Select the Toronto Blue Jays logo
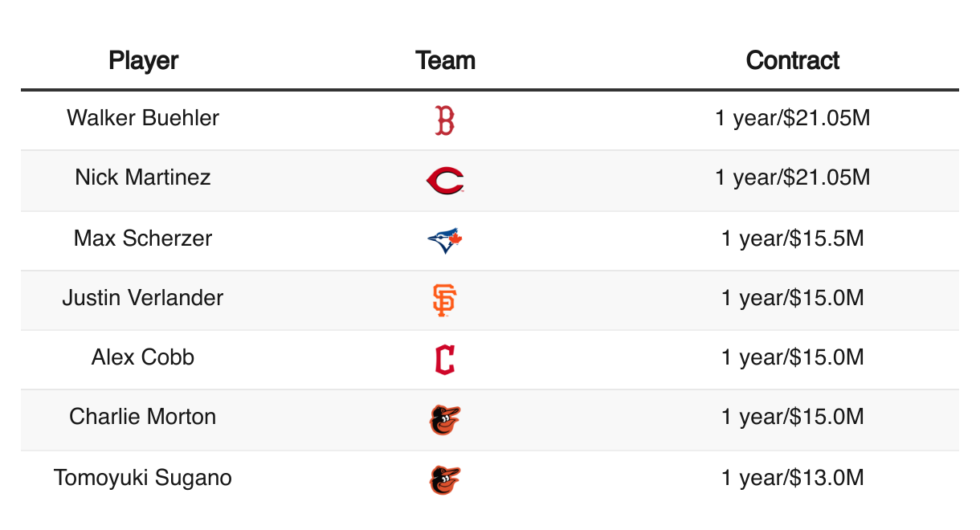The height and width of the screenshot is (530, 980). (x=445, y=240)
